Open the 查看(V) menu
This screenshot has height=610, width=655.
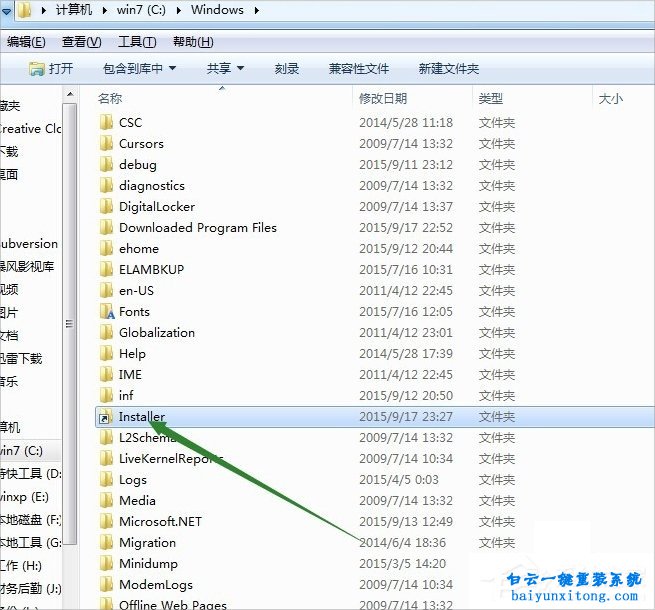pos(81,42)
